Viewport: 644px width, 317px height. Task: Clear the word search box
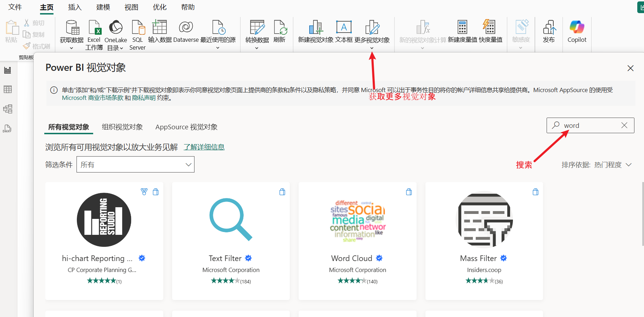click(624, 125)
